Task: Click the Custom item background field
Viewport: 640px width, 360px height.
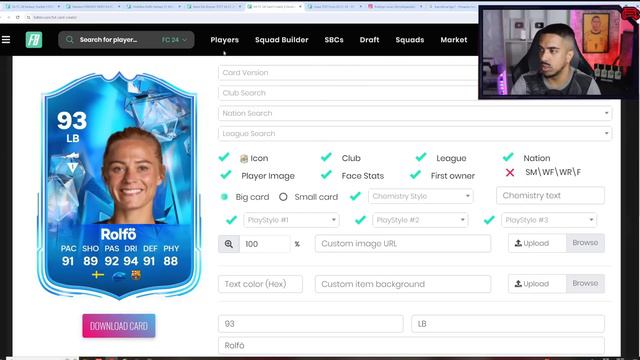Action: (x=403, y=284)
